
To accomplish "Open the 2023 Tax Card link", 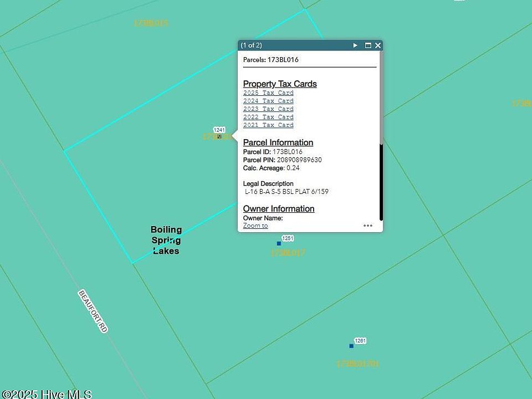I will [x=268, y=109].
